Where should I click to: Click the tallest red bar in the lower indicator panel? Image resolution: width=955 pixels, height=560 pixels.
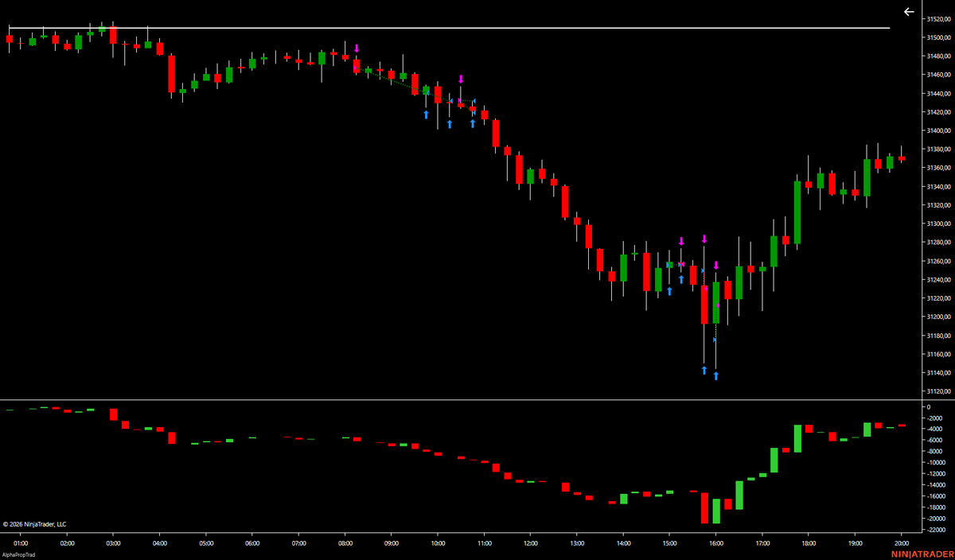click(704, 507)
